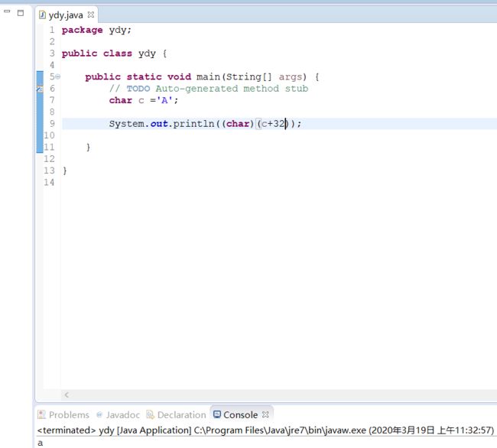Select the Console tab
The width and height of the screenshot is (497, 448).
click(240, 414)
